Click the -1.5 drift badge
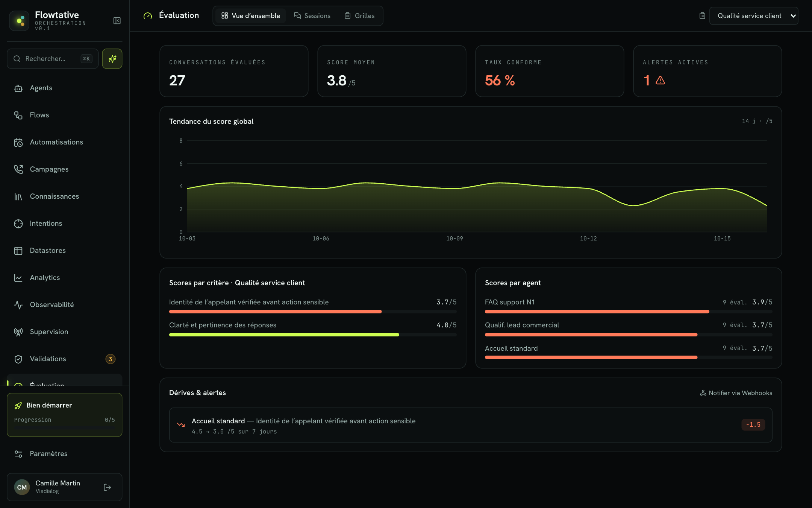This screenshot has height=508, width=812. (x=753, y=425)
